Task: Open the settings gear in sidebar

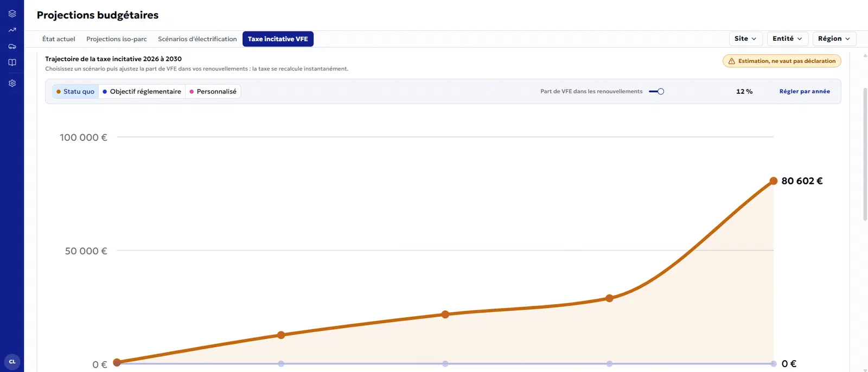Action: (x=12, y=84)
